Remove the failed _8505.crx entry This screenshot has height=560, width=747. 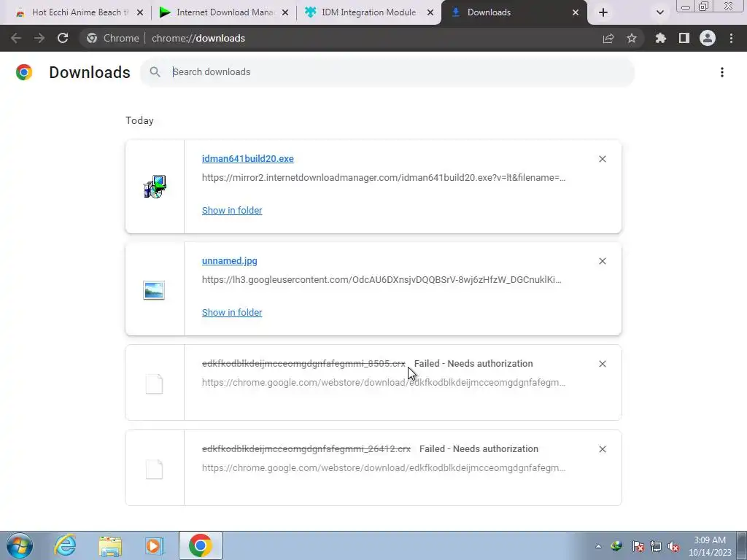602,364
